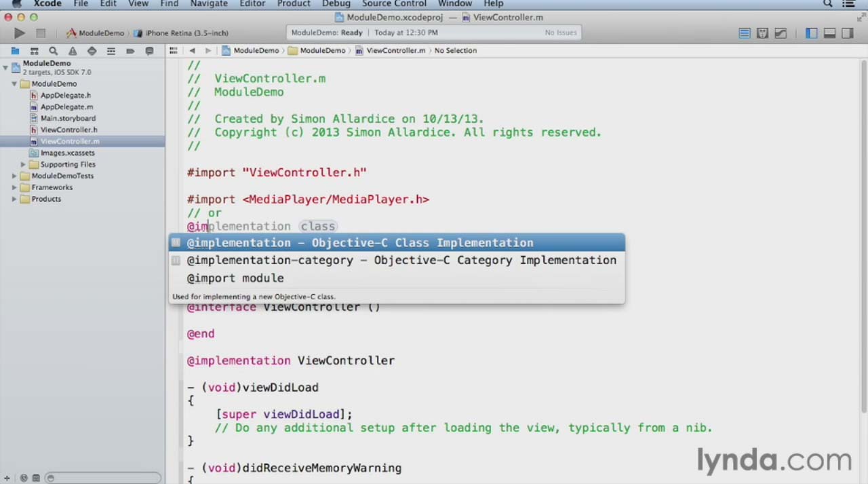Open the Breakpoint navigator
This screenshot has height=484, width=868.
tap(130, 51)
